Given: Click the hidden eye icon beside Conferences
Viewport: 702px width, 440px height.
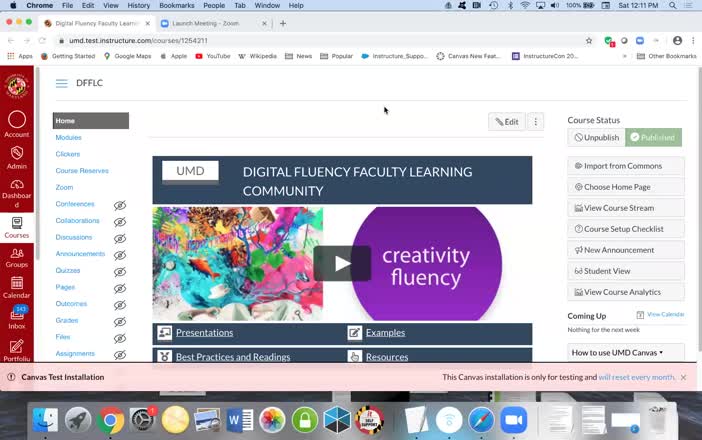Looking at the screenshot, I should [x=120, y=205].
